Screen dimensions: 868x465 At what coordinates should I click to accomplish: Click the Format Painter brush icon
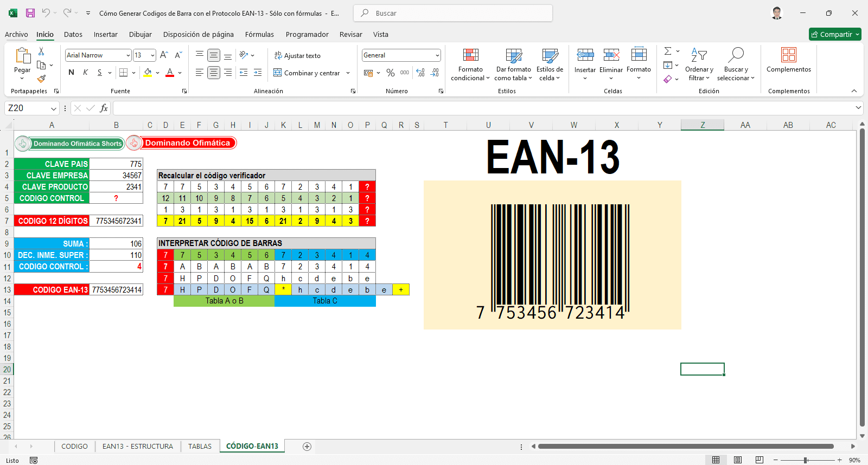point(41,79)
